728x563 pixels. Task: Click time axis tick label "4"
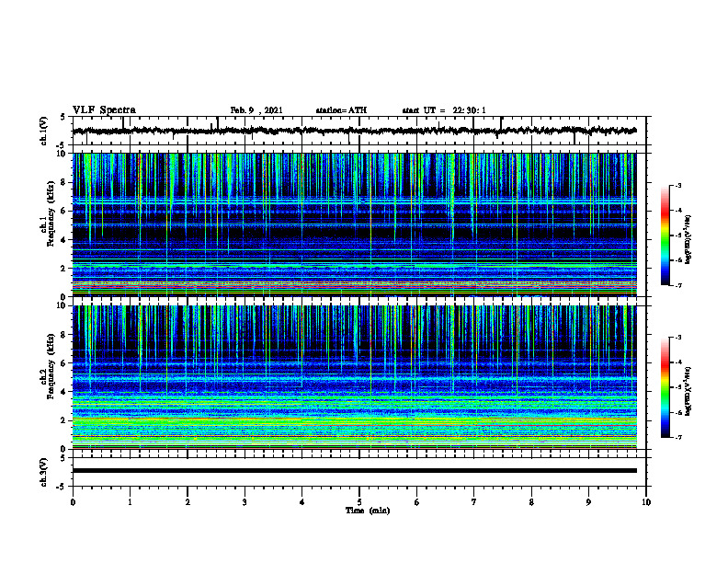click(x=302, y=502)
